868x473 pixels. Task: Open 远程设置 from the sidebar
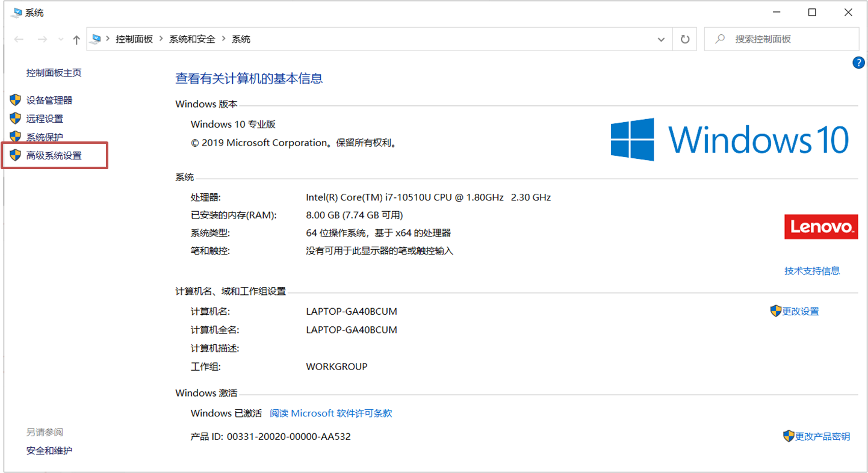coord(45,119)
